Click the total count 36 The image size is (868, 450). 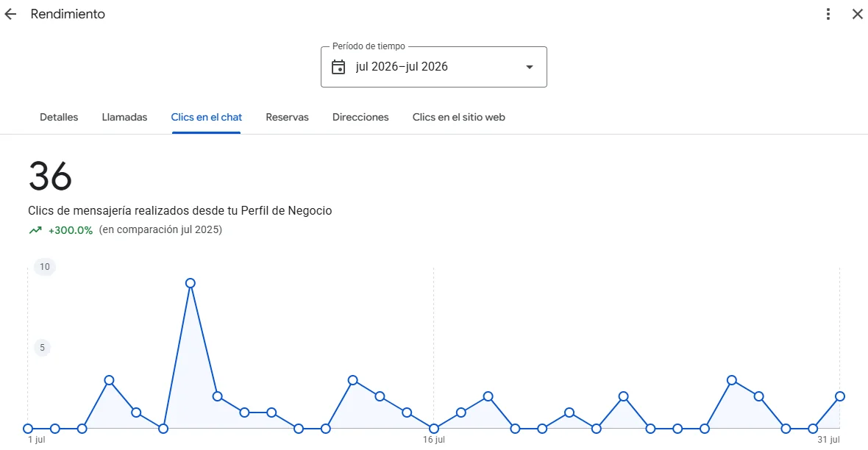pyautogui.click(x=50, y=176)
